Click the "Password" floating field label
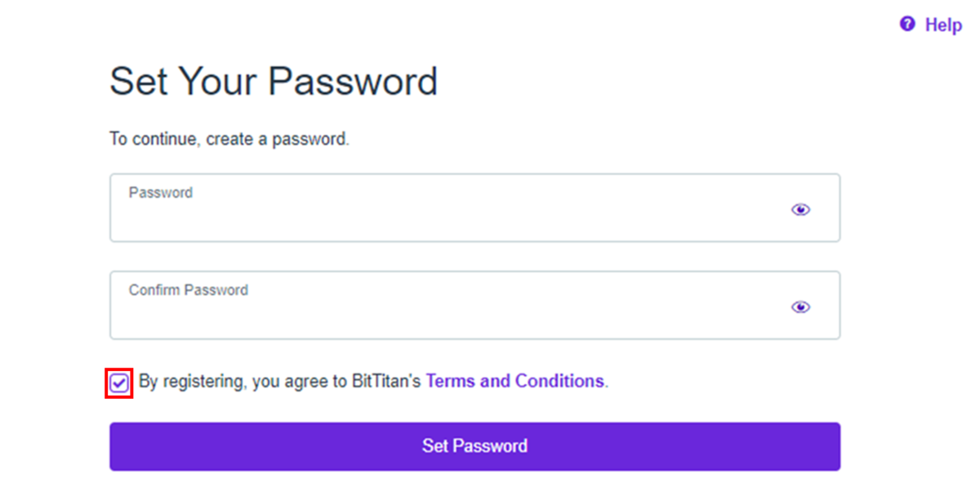The width and height of the screenshot is (980, 496). click(x=161, y=193)
